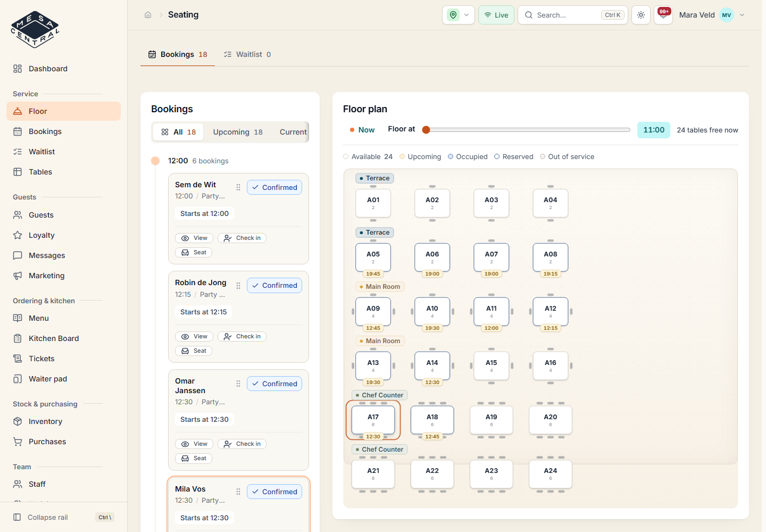
Task: Click the Now button on floor plan
Action: (x=362, y=130)
